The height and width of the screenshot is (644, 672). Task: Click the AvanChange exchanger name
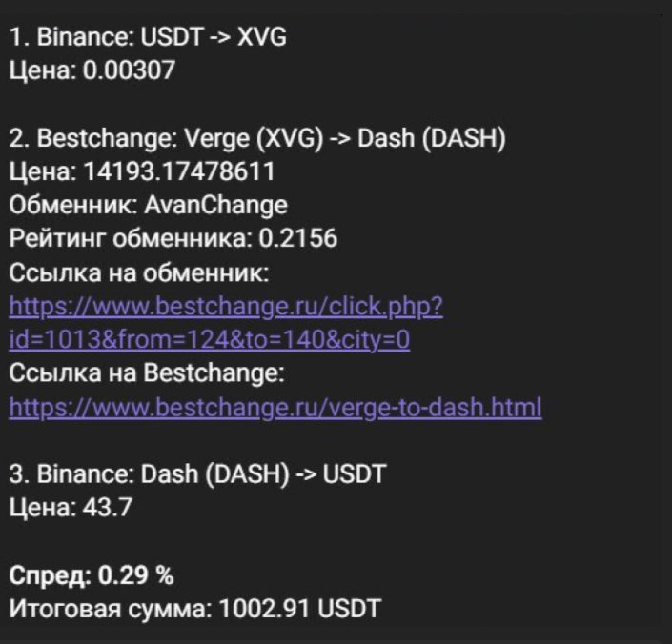coord(216,206)
